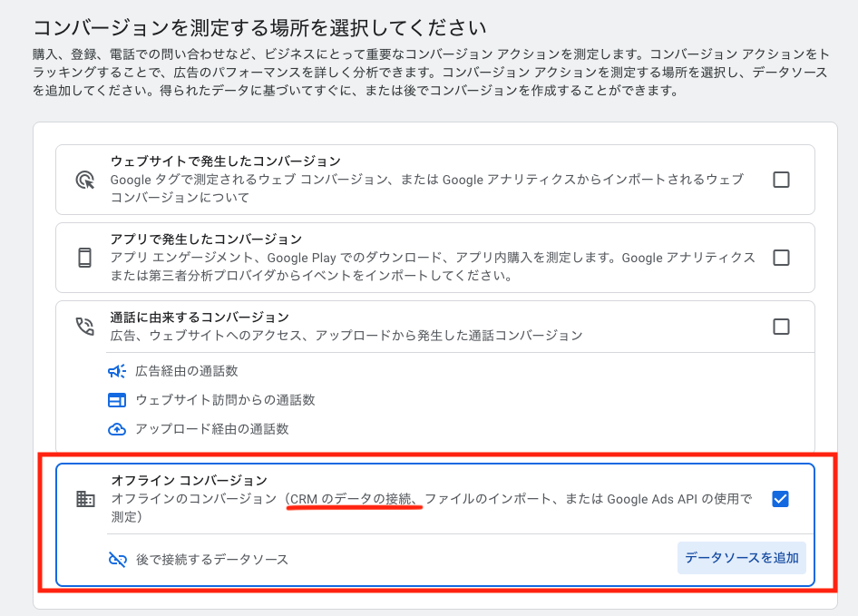Select the アプリで発生したコンバージョン card title
Screen dimensions: 858x616
click(x=206, y=240)
